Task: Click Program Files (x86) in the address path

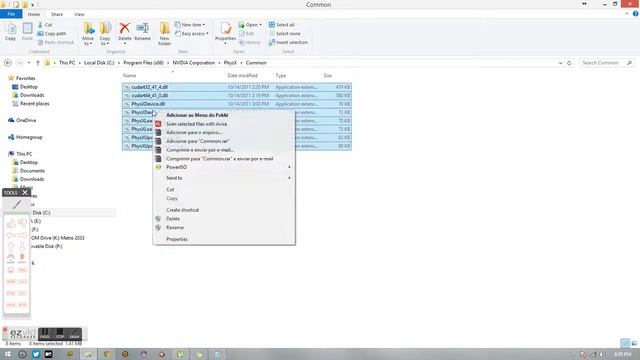Action: (x=143, y=63)
